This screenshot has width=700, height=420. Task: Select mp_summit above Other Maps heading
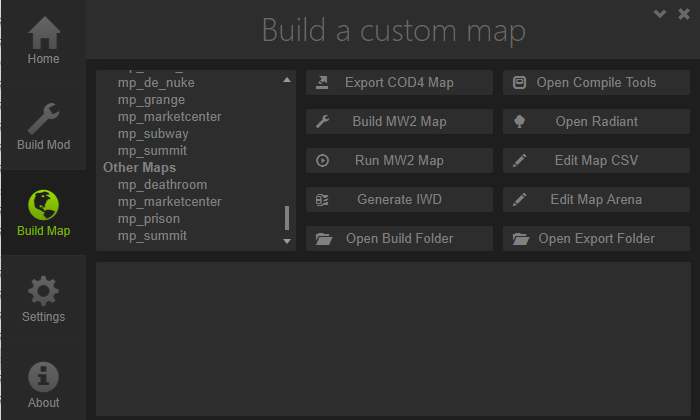point(152,151)
